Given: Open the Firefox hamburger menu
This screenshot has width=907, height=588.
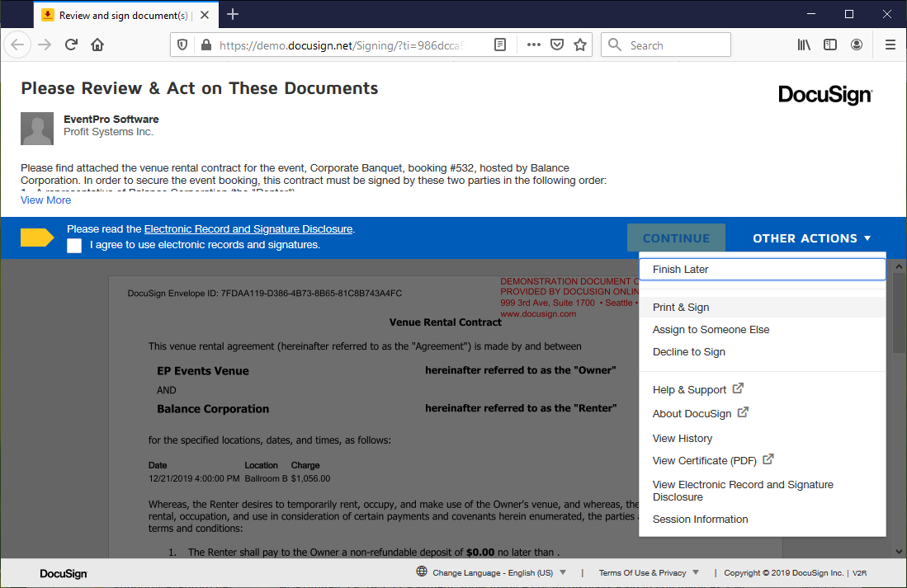Looking at the screenshot, I should pos(890,45).
